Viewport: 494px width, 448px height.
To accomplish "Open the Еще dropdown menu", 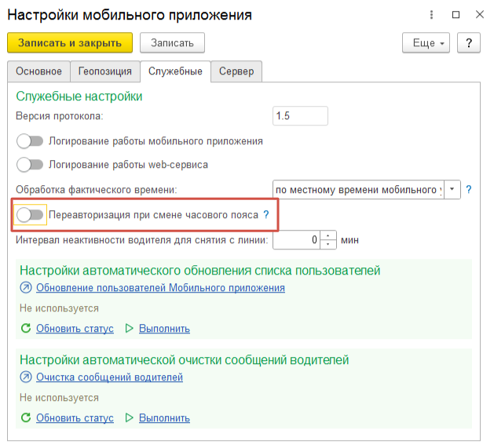I will tap(425, 42).
